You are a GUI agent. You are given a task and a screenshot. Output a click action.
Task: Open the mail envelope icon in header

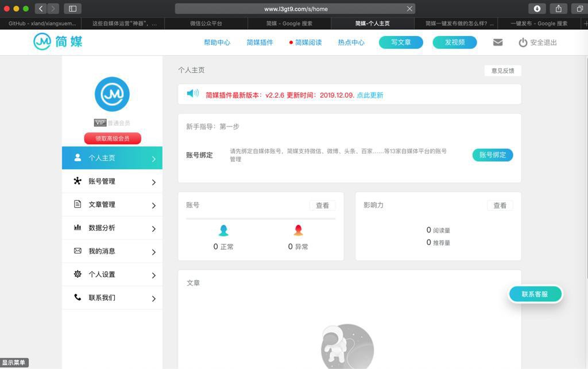coord(498,42)
